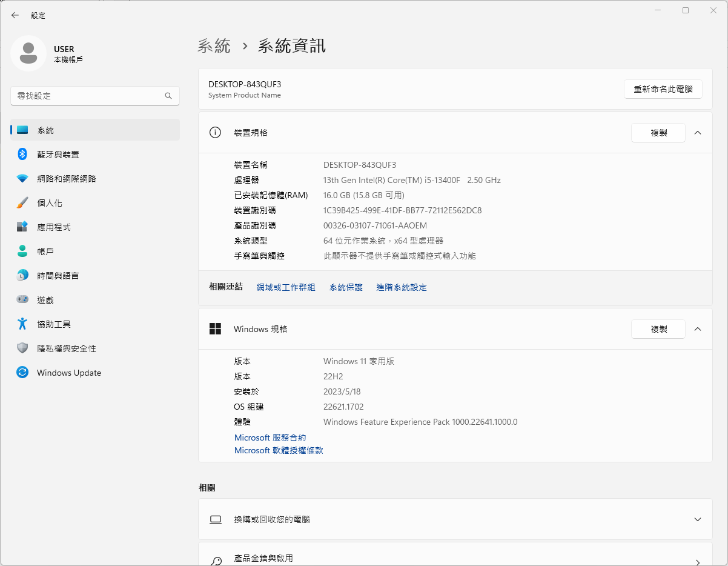
Task: Select product ID 00326-03107-71061-AAOEM
Action: (x=375, y=225)
